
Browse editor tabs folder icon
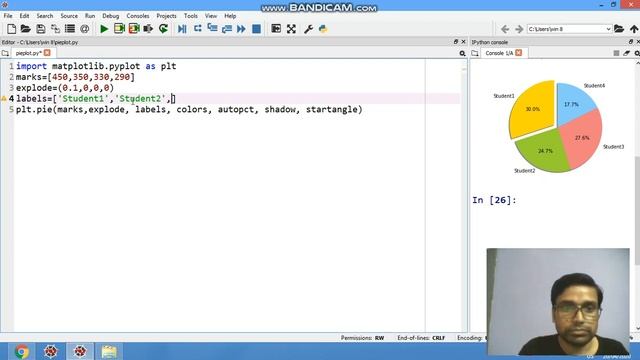point(5,53)
